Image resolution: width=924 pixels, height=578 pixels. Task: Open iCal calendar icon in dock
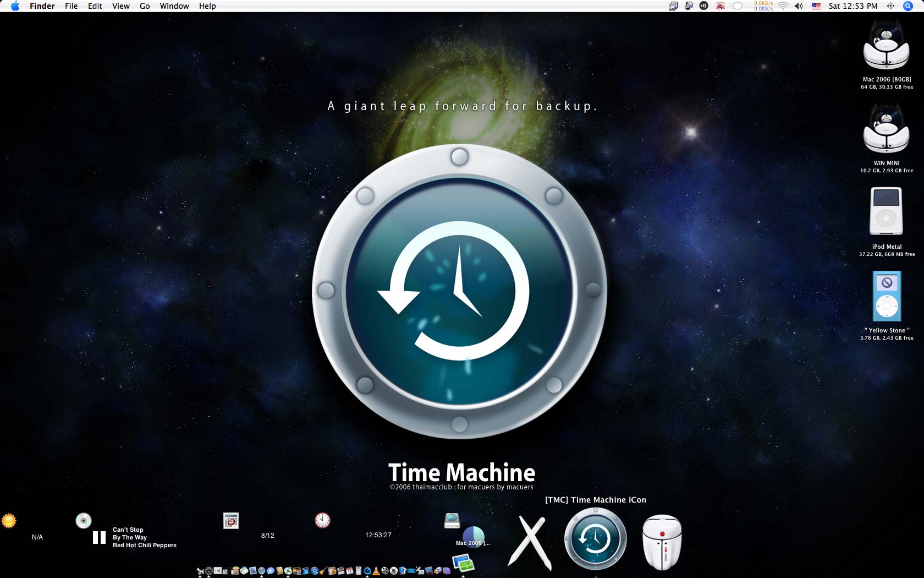pos(349,571)
